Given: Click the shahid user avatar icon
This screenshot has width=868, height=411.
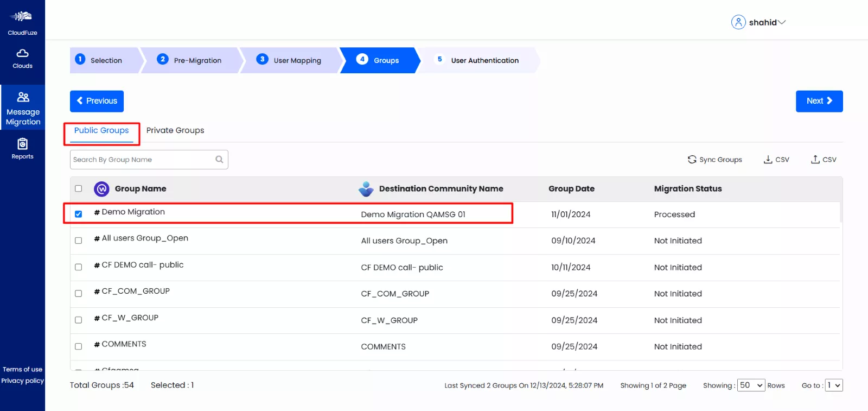Looking at the screenshot, I should click(x=738, y=22).
